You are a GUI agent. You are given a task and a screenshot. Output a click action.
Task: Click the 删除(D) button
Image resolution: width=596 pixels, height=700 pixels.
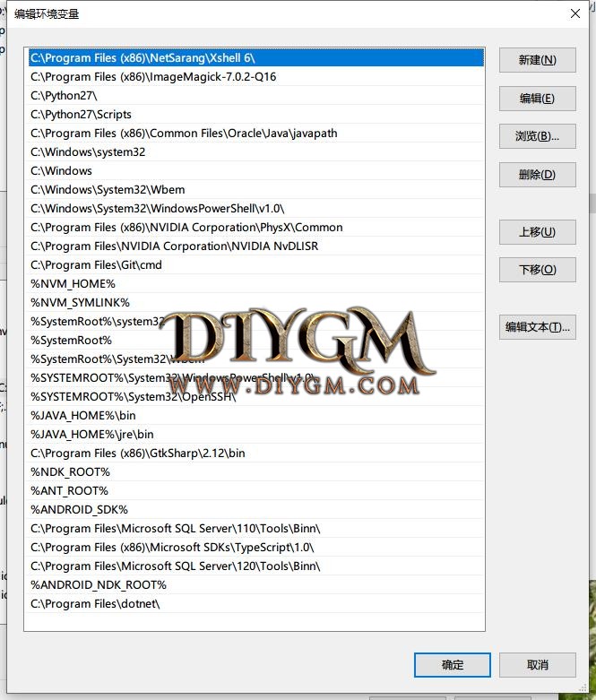tap(538, 175)
